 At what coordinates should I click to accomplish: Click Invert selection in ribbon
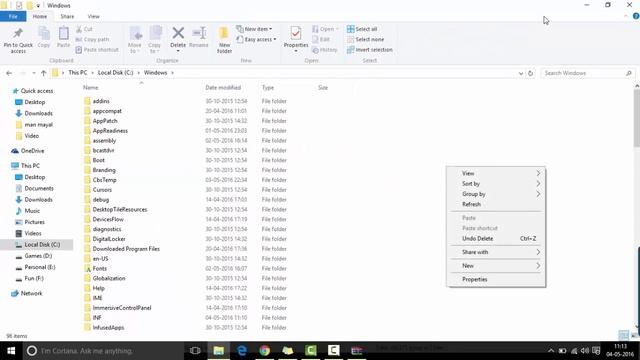click(370, 50)
